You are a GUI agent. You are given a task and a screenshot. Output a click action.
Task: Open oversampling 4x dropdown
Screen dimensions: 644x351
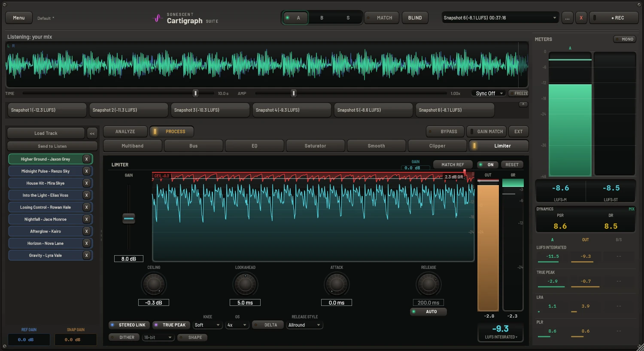point(237,325)
